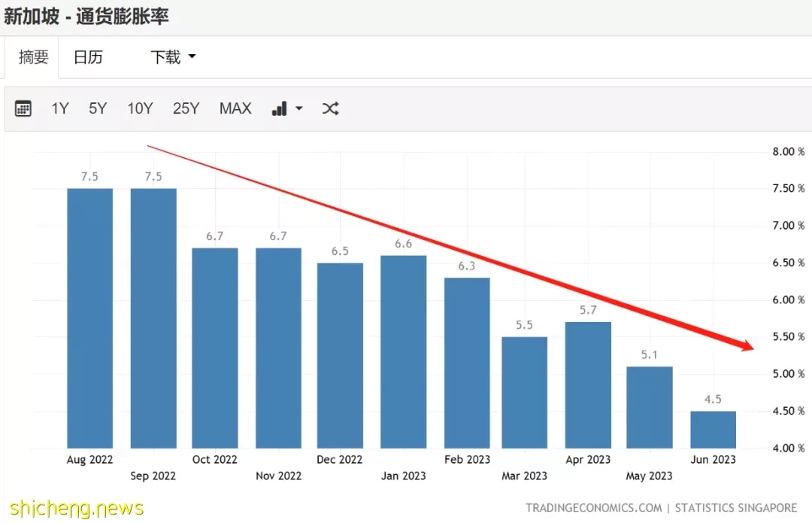This screenshot has height=523, width=812.
Task: Click the Sep 2022 bar
Action: tap(153, 318)
